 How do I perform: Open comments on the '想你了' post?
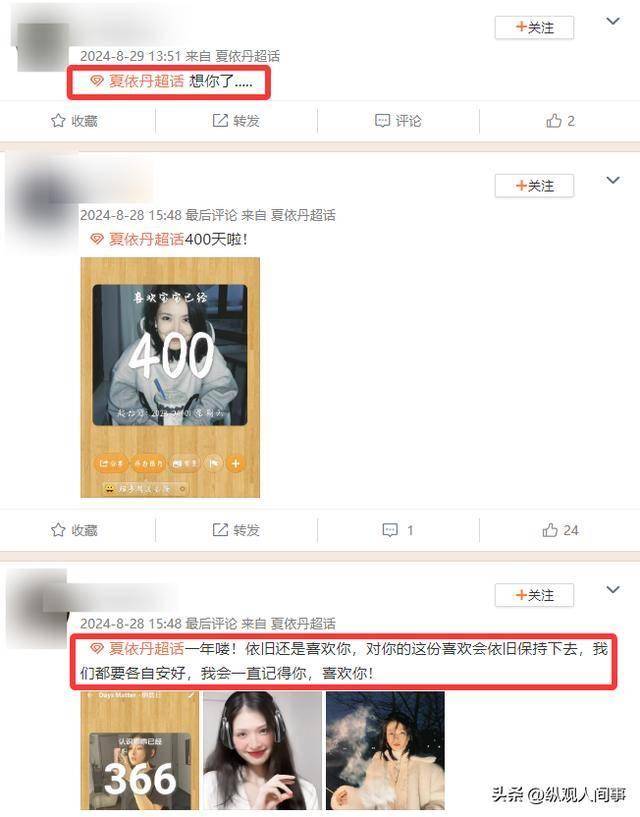point(398,121)
